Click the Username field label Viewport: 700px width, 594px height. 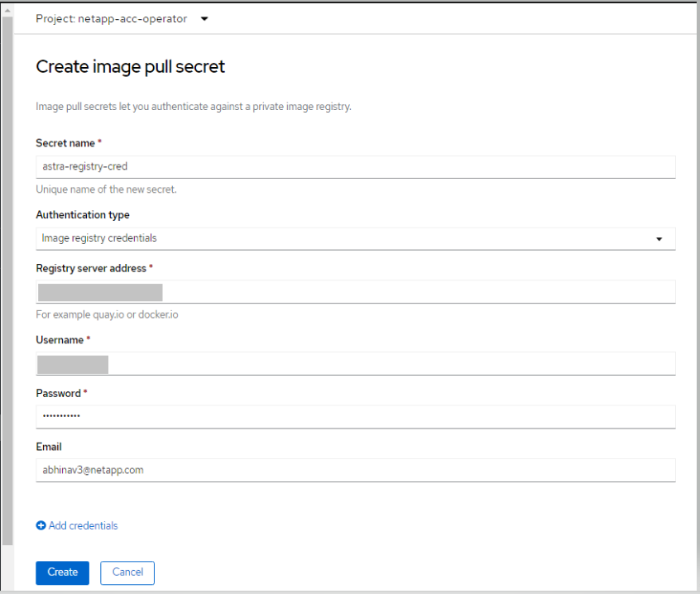click(x=60, y=340)
